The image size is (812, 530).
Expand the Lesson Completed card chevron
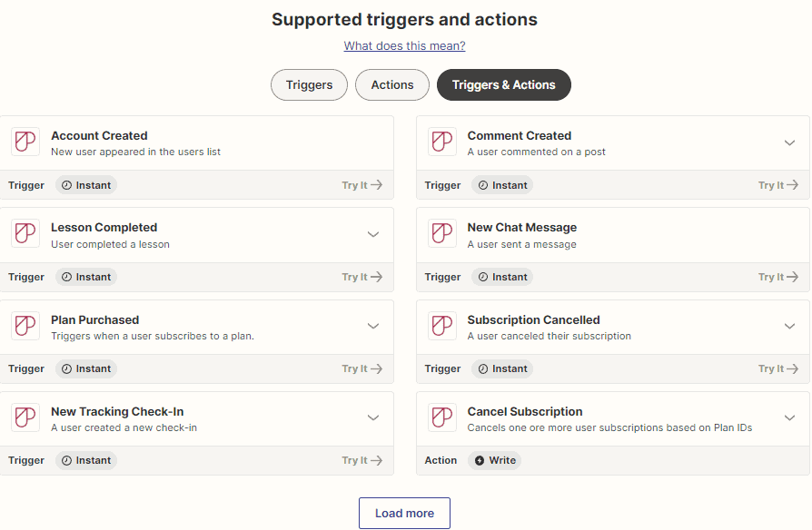click(x=372, y=234)
